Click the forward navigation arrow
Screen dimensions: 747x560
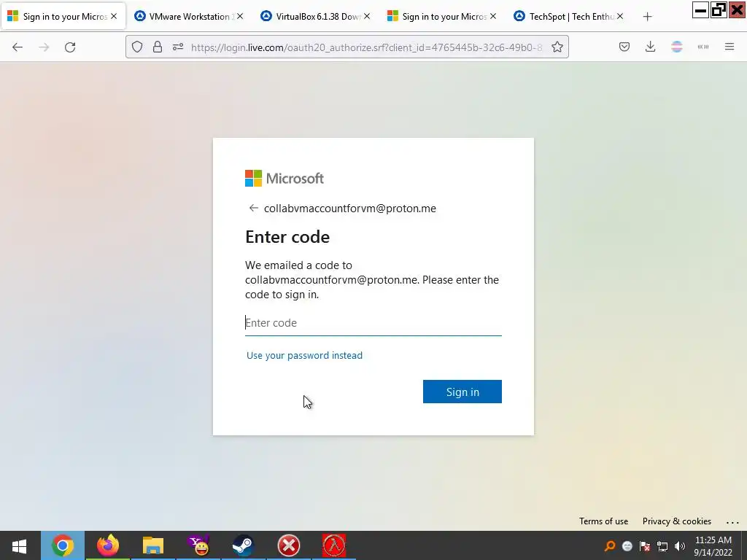(x=44, y=47)
